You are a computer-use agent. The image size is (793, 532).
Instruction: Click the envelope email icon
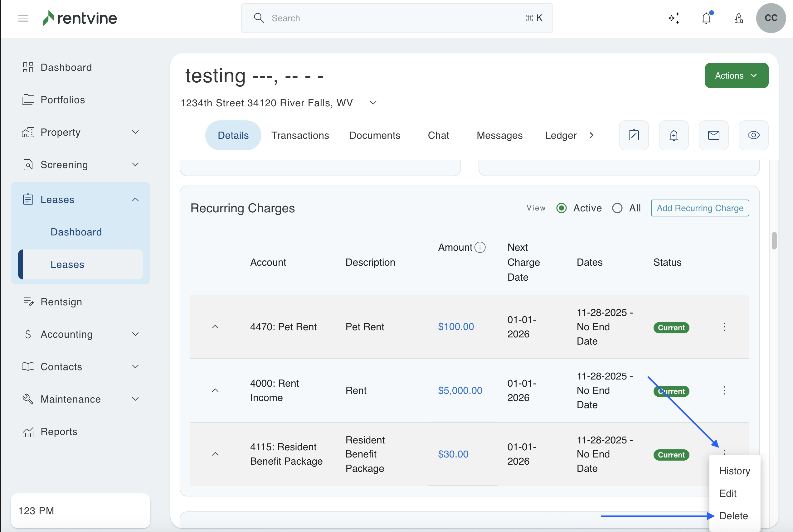713,135
